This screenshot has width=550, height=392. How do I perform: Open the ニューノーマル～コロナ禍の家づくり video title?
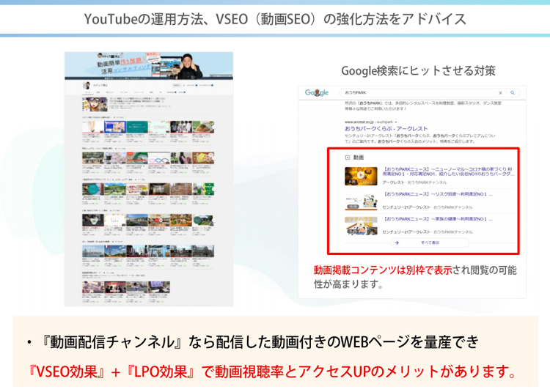[448, 171]
